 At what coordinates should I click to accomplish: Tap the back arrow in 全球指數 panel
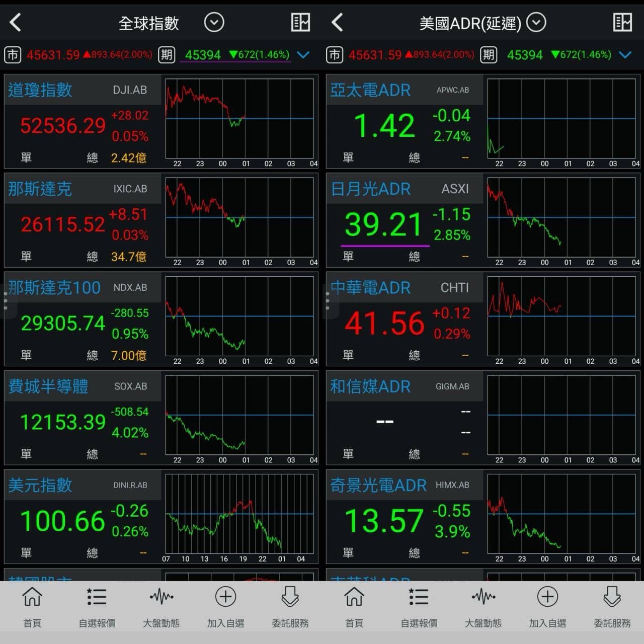[x=16, y=23]
